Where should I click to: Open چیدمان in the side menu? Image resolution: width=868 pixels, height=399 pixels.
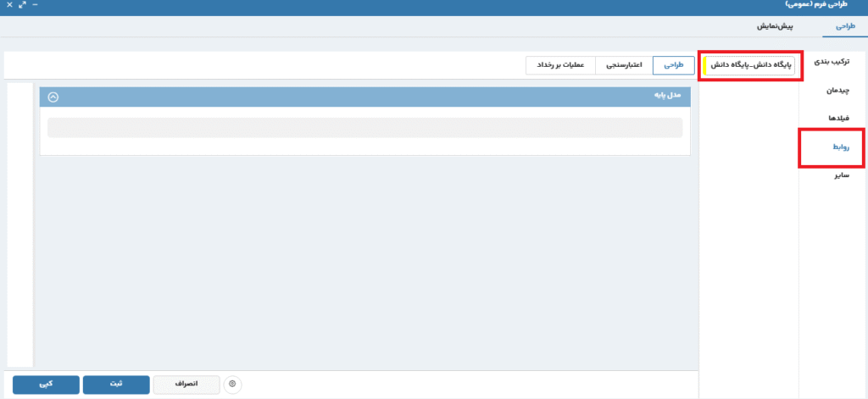pyautogui.click(x=837, y=90)
